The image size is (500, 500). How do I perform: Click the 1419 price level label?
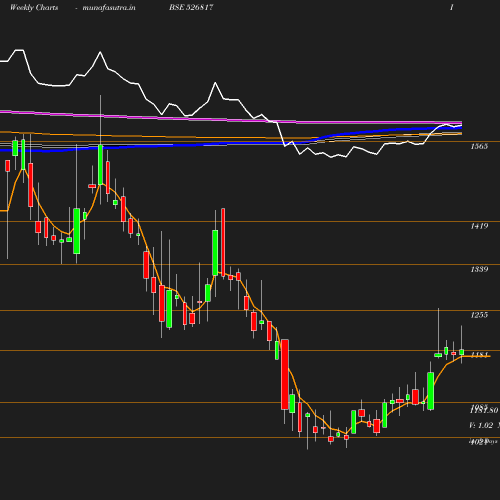(x=479, y=226)
